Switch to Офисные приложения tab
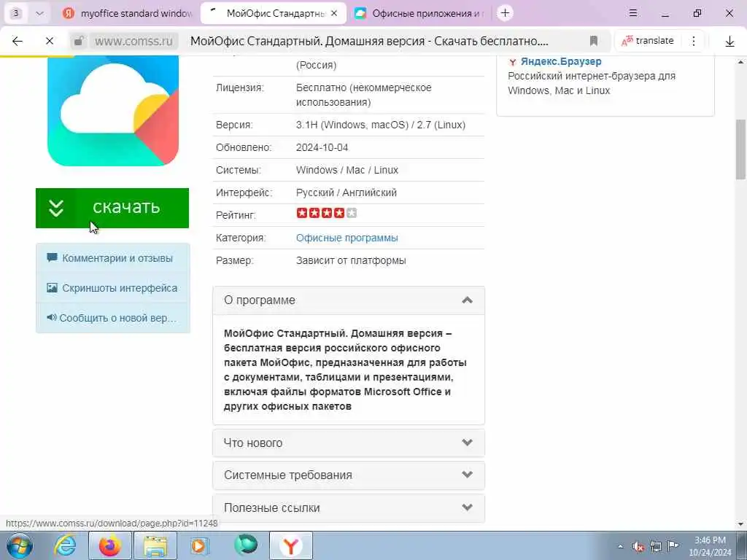The image size is (747, 560). (x=420, y=13)
